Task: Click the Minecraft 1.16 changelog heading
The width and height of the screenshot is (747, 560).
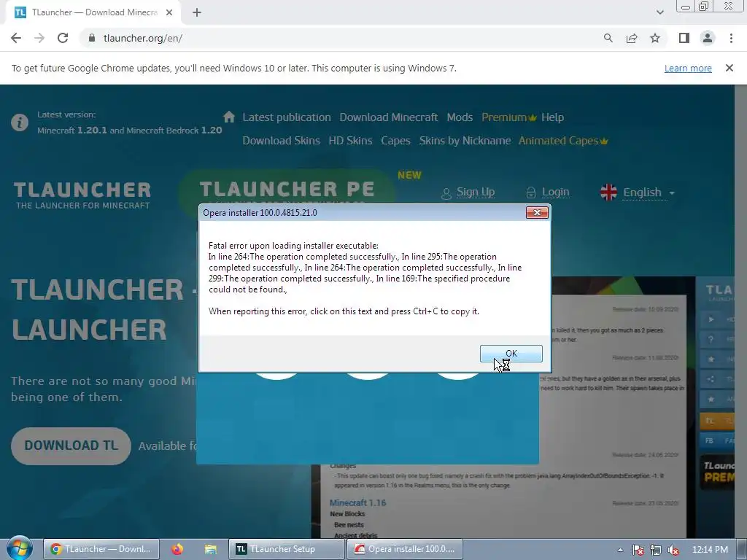Action: pos(357,502)
